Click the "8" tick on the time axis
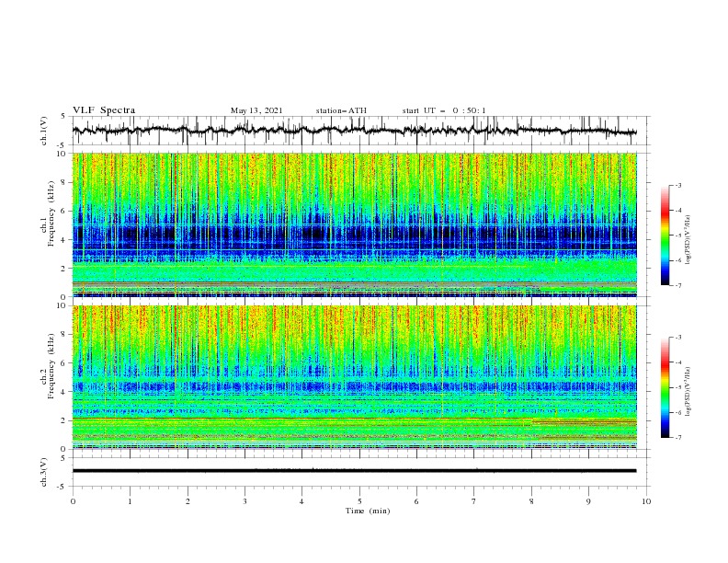Image resolution: width=728 pixels, height=563 pixels. [531, 501]
